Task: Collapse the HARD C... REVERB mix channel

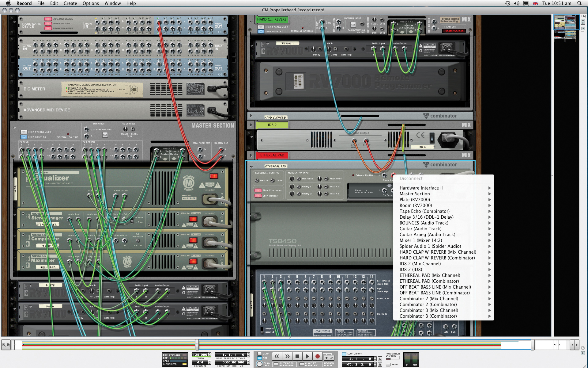Action: (x=251, y=22)
